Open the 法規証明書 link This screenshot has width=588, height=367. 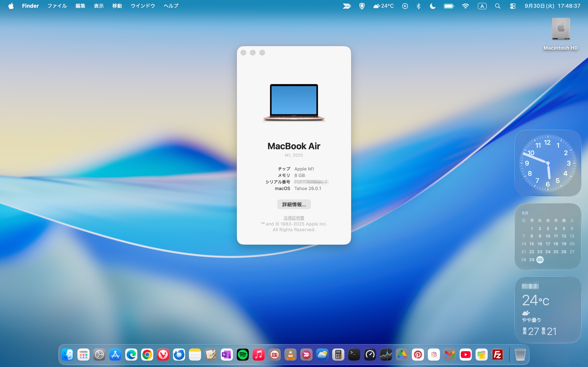(x=294, y=218)
